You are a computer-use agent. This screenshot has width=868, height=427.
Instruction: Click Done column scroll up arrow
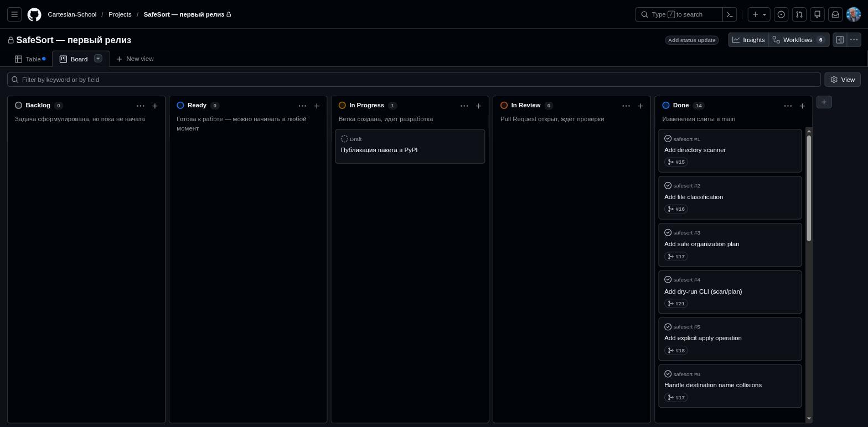tap(809, 131)
